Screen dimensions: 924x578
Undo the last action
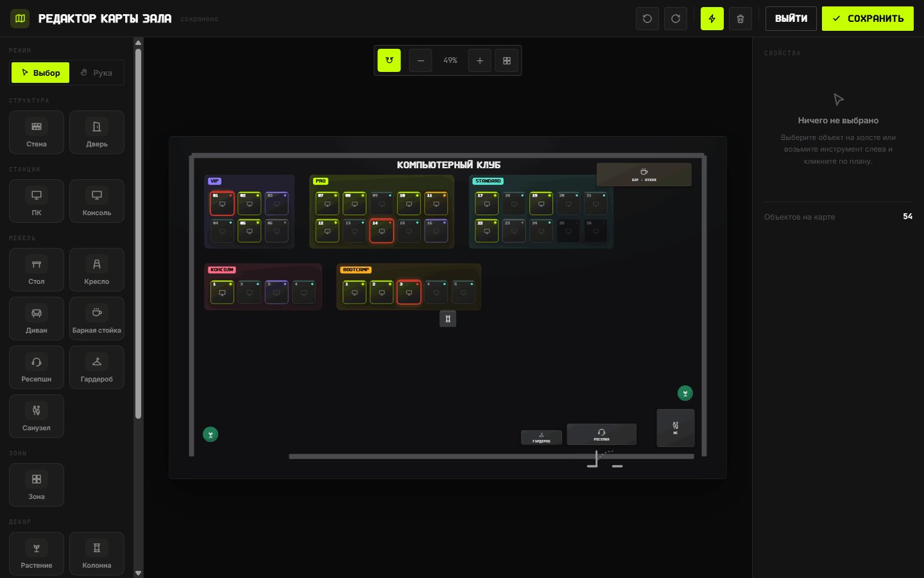click(647, 19)
